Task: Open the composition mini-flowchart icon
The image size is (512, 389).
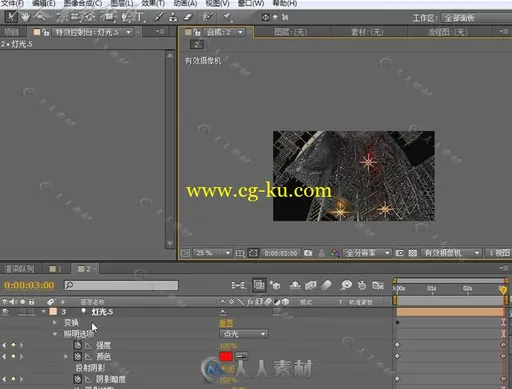Action: [x=238, y=285]
